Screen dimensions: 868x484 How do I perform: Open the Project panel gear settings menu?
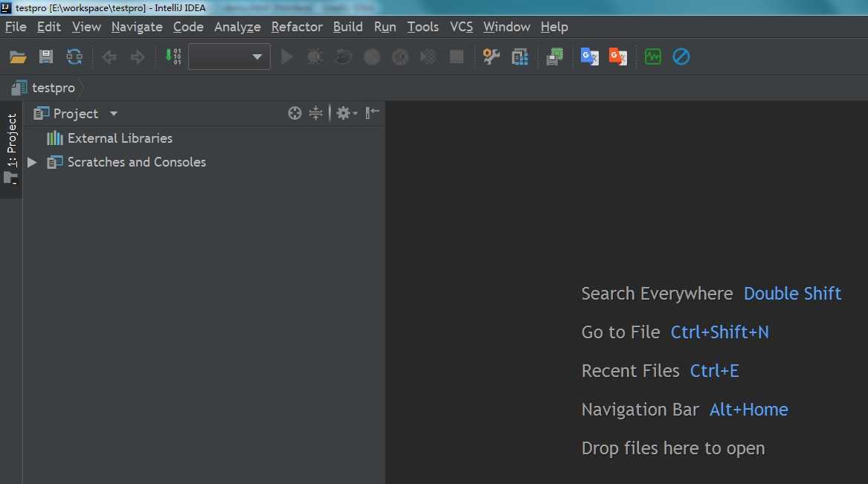click(x=347, y=114)
